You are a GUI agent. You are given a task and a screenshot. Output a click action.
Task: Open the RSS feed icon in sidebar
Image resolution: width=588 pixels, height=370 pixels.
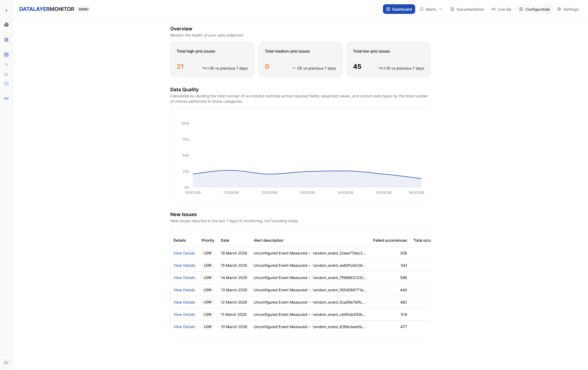(x=6, y=64)
